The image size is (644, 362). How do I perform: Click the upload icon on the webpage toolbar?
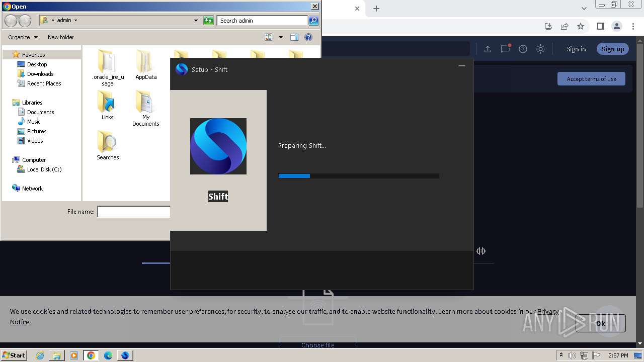point(488,49)
